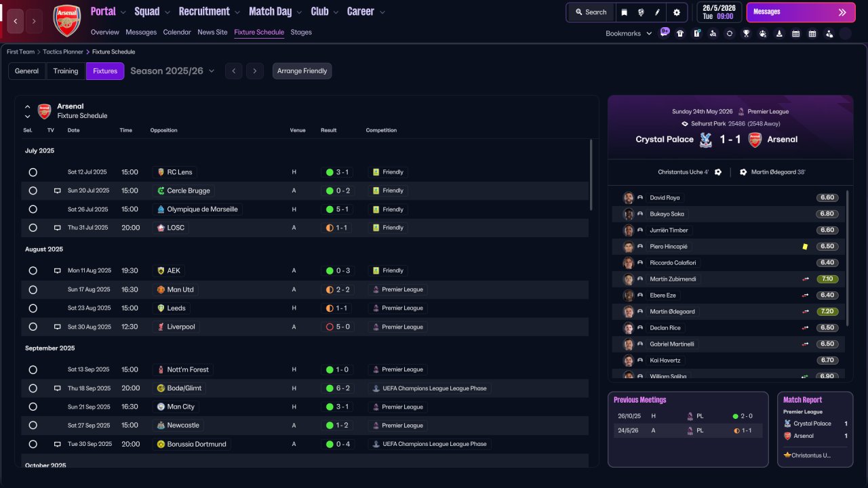Switch to the Training tab
Screen dimensions: 868x488
tap(66, 71)
